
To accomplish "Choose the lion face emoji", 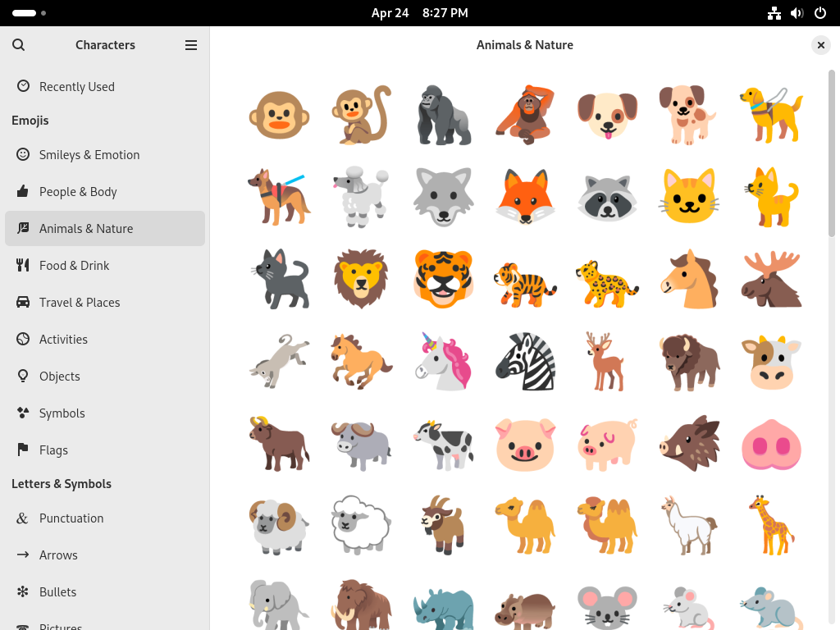I will coord(361,279).
